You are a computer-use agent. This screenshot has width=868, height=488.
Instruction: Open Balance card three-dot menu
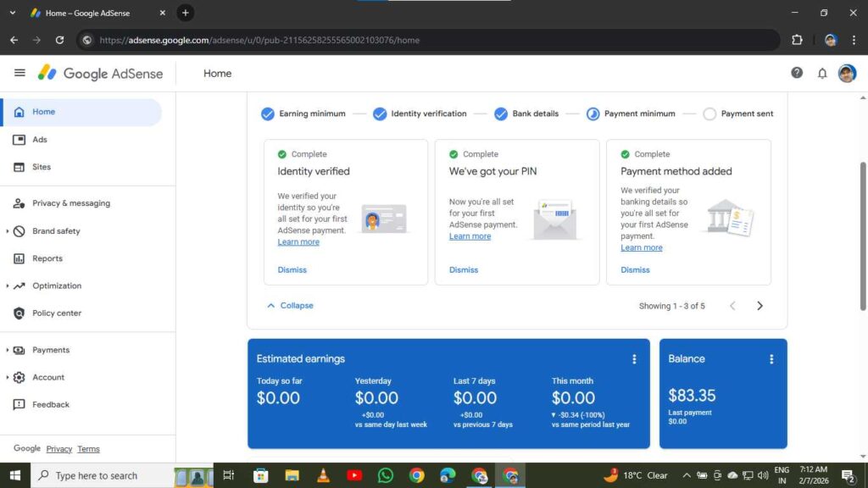tap(771, 359)
